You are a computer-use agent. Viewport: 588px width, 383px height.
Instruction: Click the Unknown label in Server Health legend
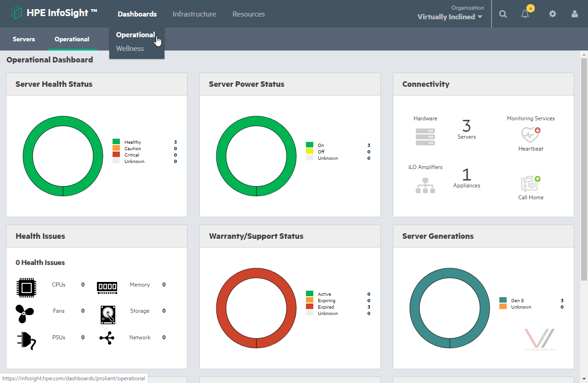[x=135, y=162]
